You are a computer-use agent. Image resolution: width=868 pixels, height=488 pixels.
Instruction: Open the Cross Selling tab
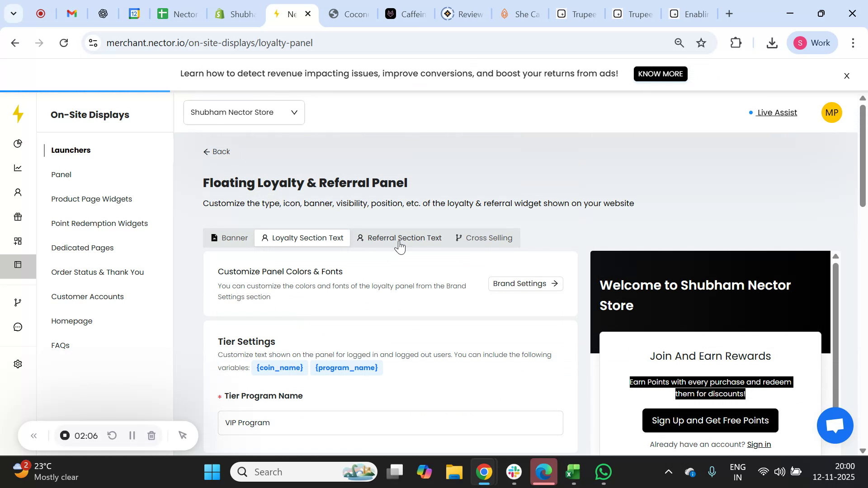[x=484, y=238]
